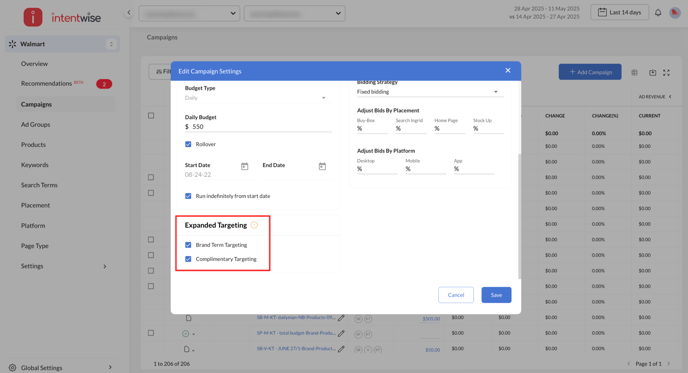Collapse the sidebar with the chevron arrow

(129, 12)
